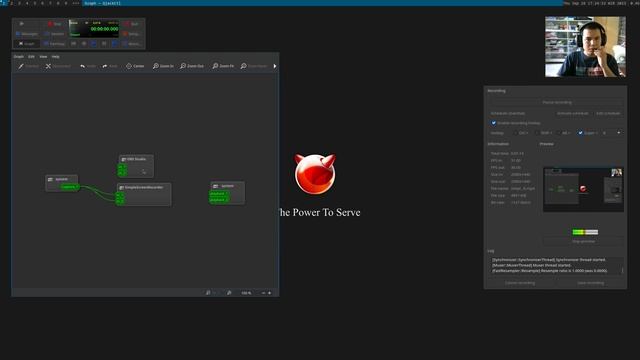Image resolution: width=640 pixels, height=360 pixels.
Task: Click the log area scrollbar
Action: click(622, 270)
